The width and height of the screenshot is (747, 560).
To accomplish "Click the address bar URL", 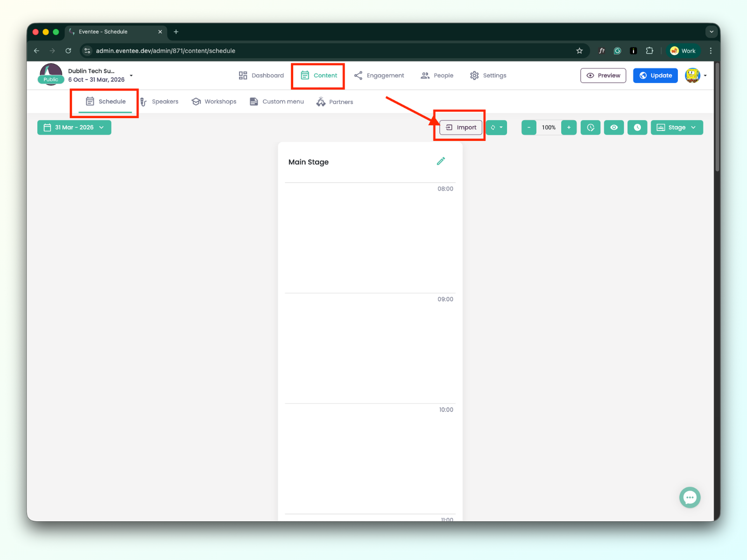I will [166, 51].
